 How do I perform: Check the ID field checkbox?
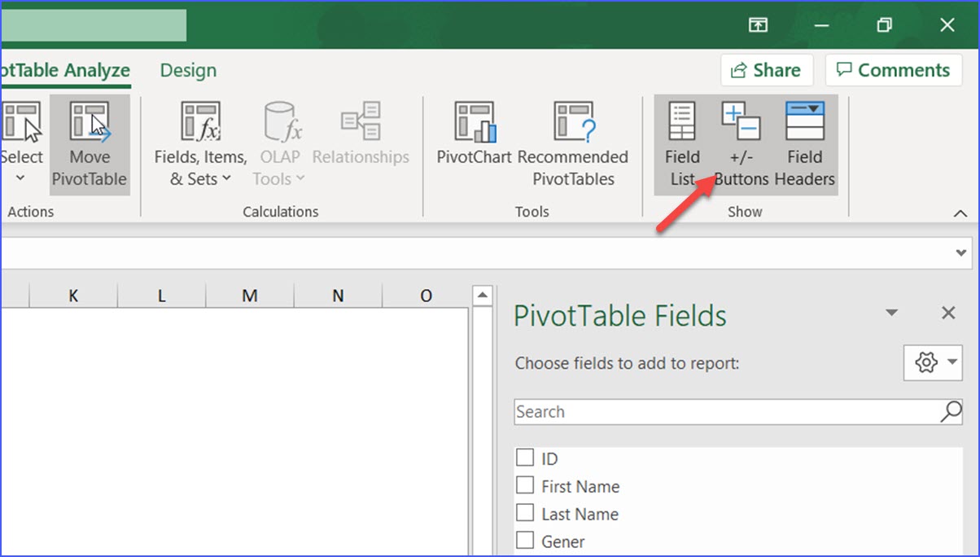pos(524,458)
